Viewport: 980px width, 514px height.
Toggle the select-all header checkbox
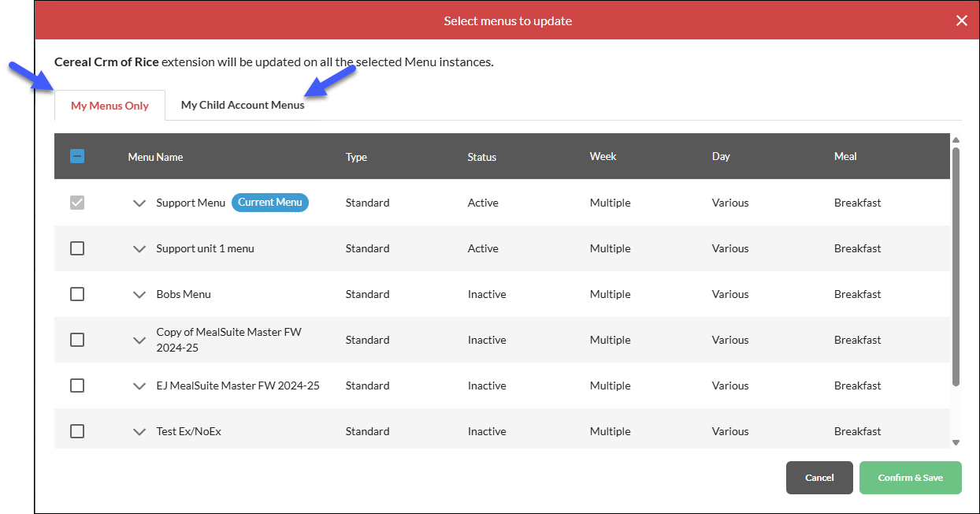coord(77,156)
